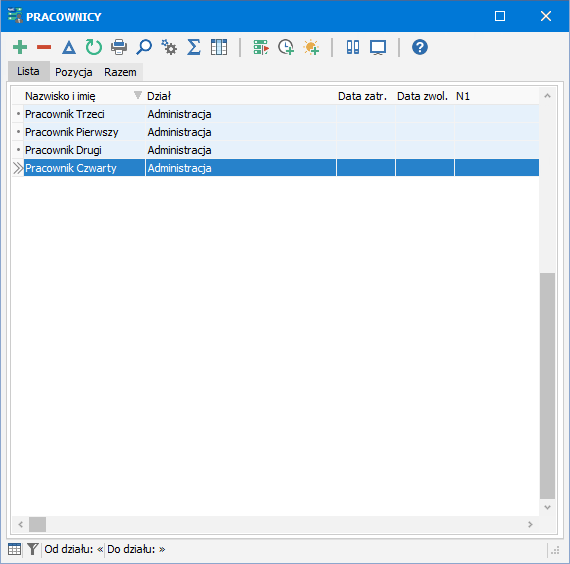This screenshot has height=564, width=570.
Task: Click the PRACOWNICY title bar app icon
Action: [x=15, y=16]
